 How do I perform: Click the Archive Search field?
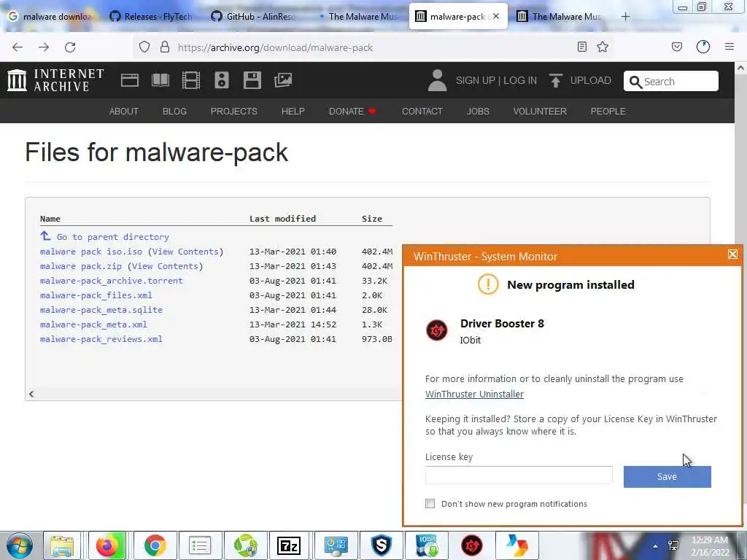pos(671,81)
